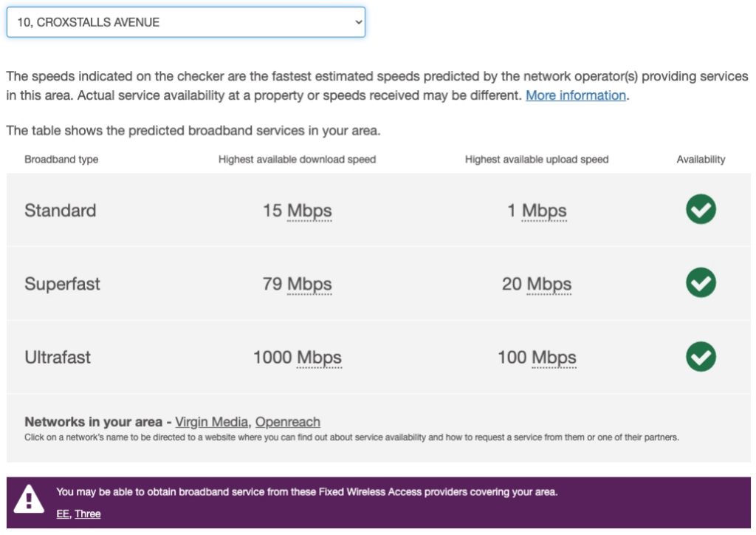This screenshot has height=535, width=756.
Task: Click the green availability checkmark for Superfast
Action: (700, 284)
